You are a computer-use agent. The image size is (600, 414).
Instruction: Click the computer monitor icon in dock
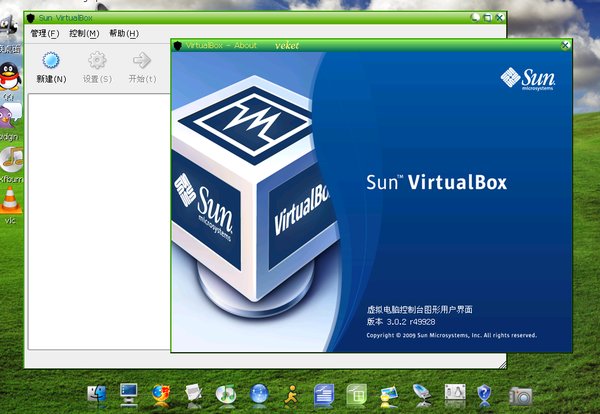pyautogui.click(x=129, y=394)
